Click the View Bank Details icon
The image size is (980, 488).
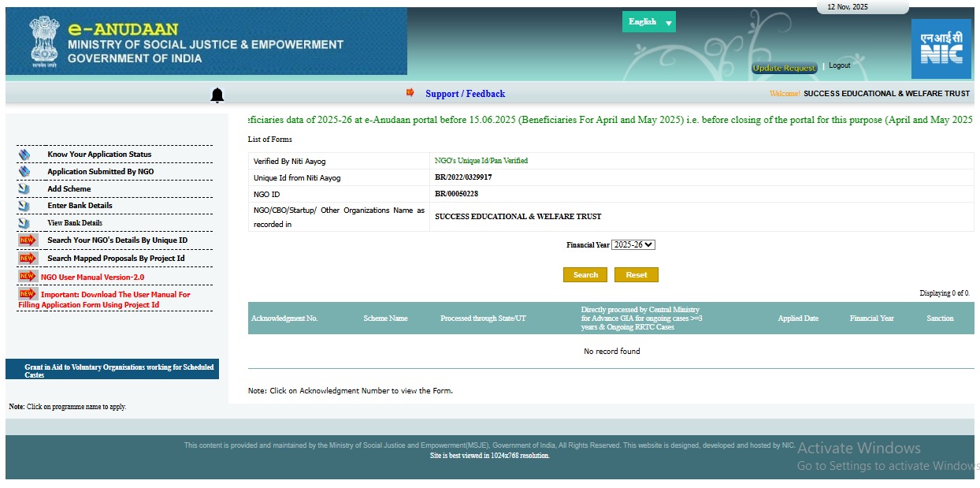click(x=24, y=223)
